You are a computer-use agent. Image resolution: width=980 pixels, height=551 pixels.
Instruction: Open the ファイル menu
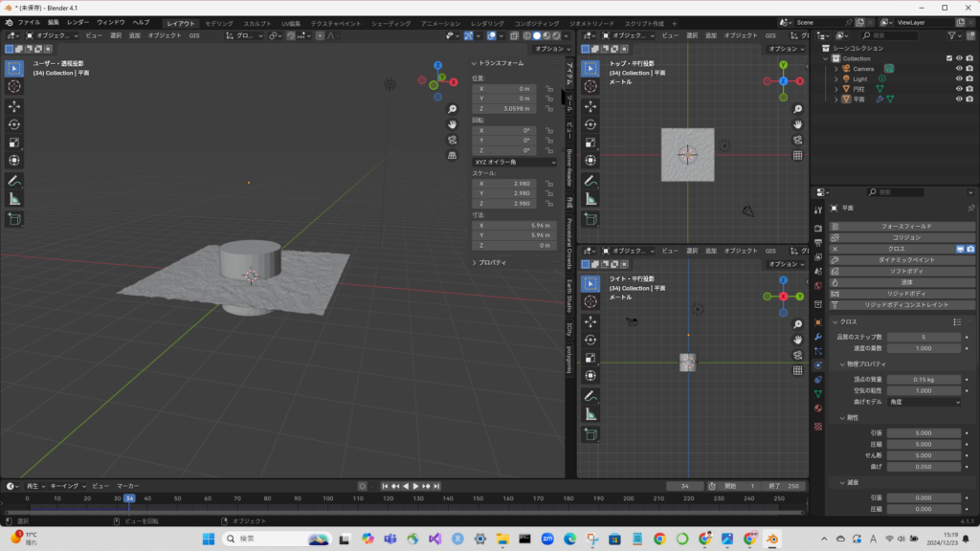tap(29, 22)
